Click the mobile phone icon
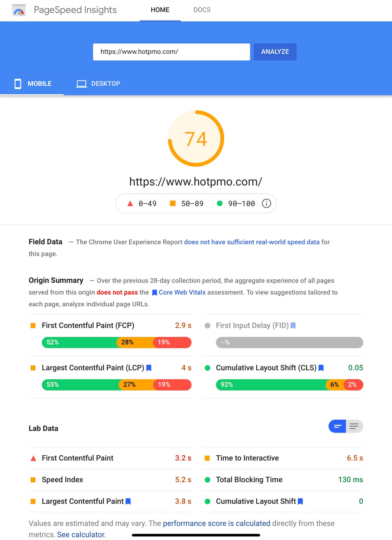Image resolution: width=392 pixels, height=540 pixels. click(18, 84)
